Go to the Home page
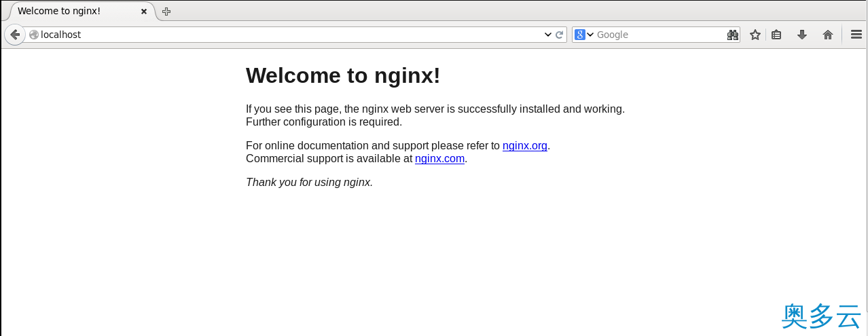Image resolution: width=868 pixels, height=336 pixels. (827, 35)
